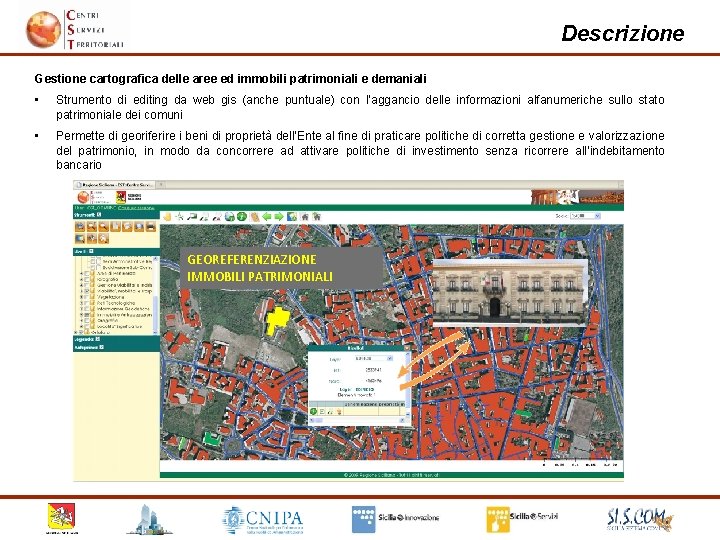Screen dimensions: 720x540
Task: Click the globe with printer icon
Action: pyautogui.click(x=230, y=216)
